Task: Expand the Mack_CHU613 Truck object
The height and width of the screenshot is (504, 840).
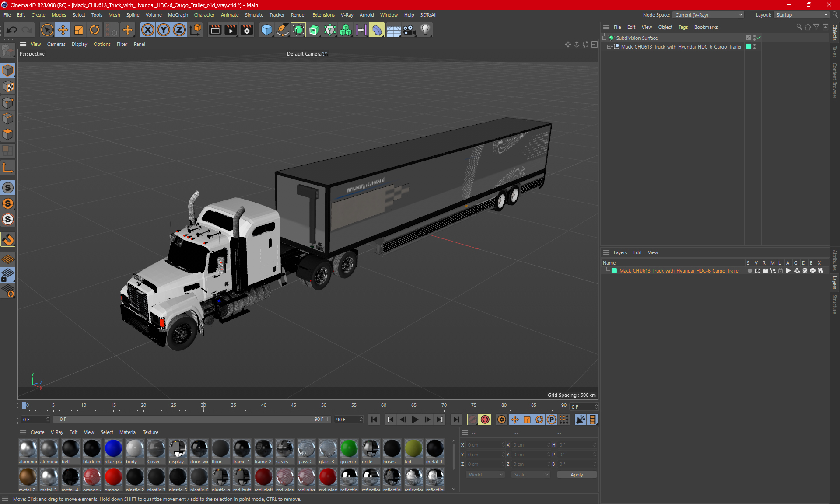Action: (x=609, y=47)
